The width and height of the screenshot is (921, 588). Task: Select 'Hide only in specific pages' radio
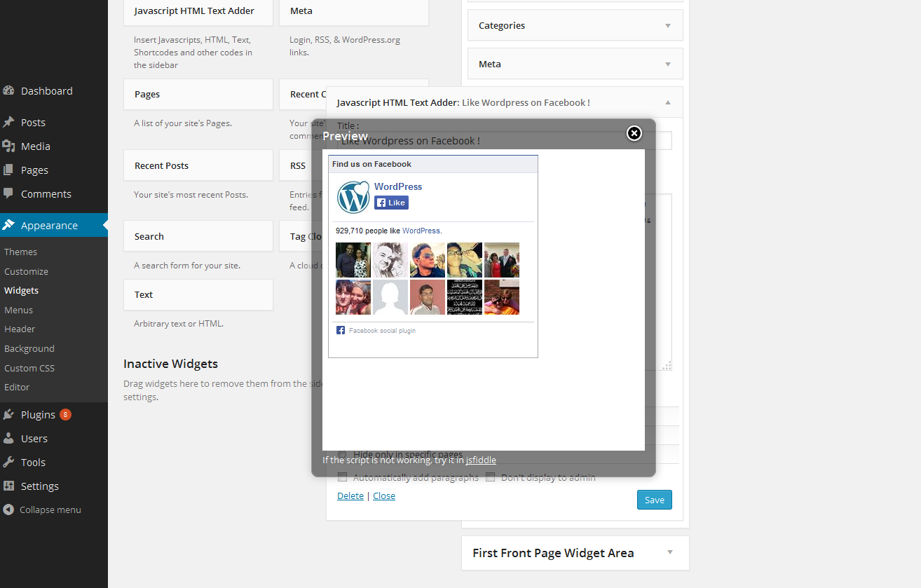tap(342, 454)
